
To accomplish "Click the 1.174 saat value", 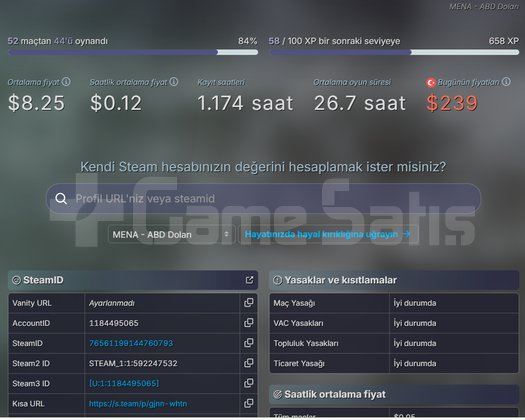I will 245,103.
